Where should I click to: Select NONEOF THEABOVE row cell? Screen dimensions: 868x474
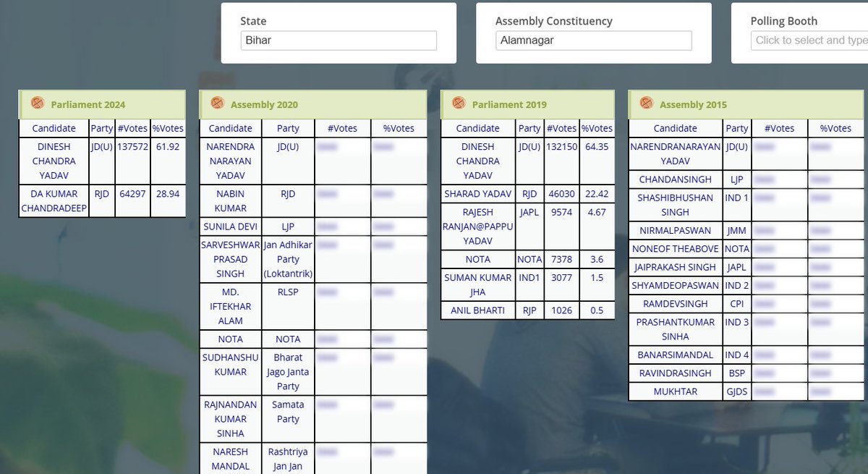pos(676,249)
